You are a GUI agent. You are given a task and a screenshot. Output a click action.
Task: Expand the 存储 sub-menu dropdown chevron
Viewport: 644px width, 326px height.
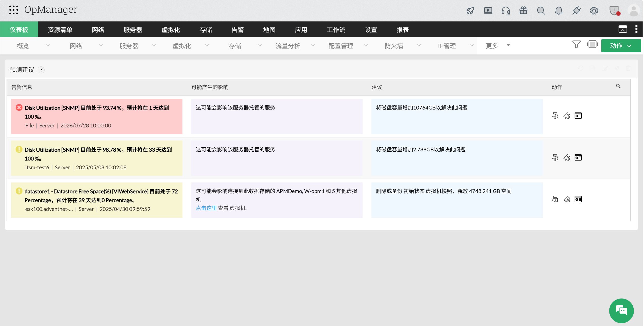(x=260, y=46)
